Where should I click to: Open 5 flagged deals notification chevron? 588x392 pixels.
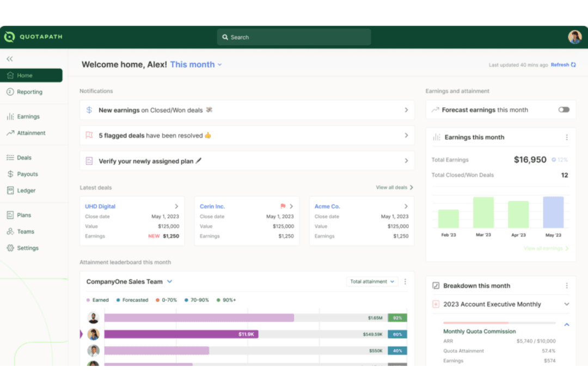click(x=406, y=135)
